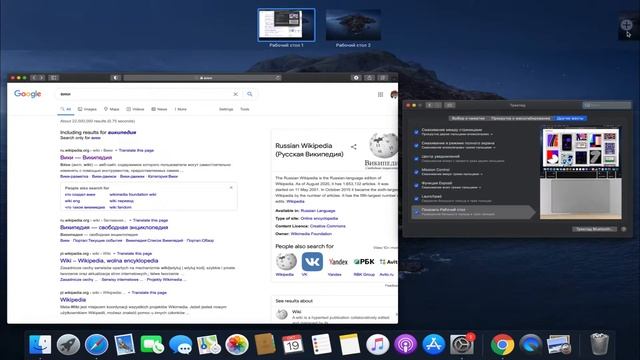Click Safari sidebar toggle icon
Viewport: 640px width, 360px height.
[x=53, y=78]
